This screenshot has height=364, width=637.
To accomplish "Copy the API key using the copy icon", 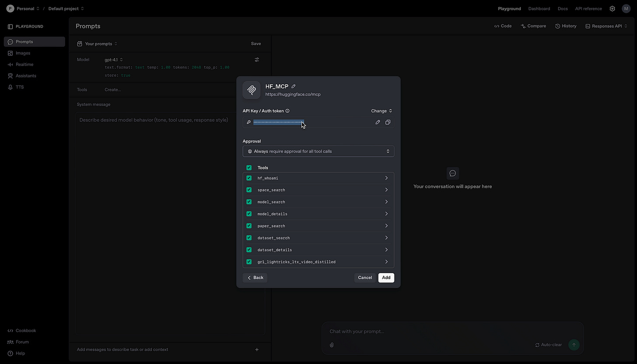I will click(x=388, y=122).
